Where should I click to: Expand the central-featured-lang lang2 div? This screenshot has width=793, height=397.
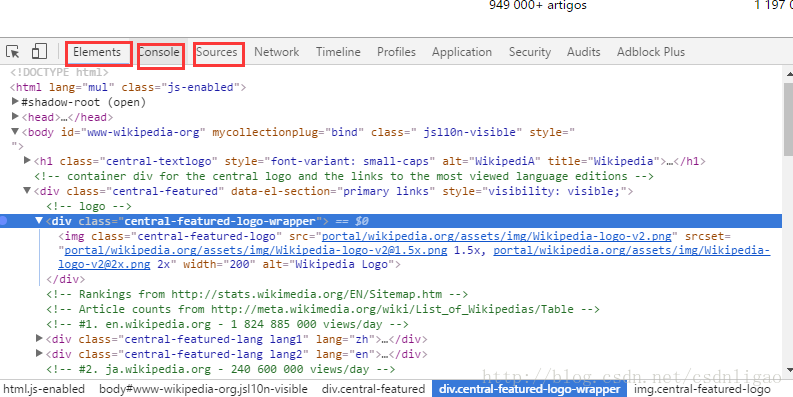(x=39, y=353)
